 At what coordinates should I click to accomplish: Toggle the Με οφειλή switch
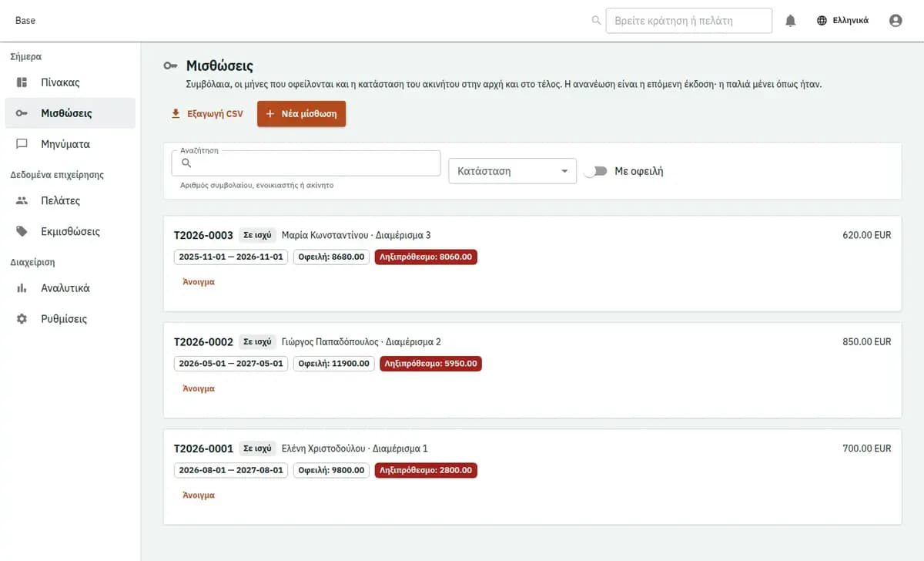pos(595,171)
